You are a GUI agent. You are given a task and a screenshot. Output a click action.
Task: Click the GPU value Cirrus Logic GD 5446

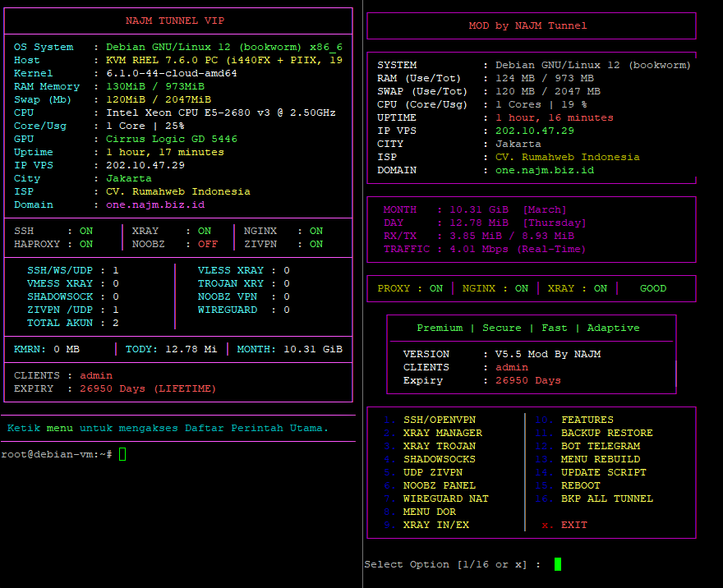click(x=172, y=139)
